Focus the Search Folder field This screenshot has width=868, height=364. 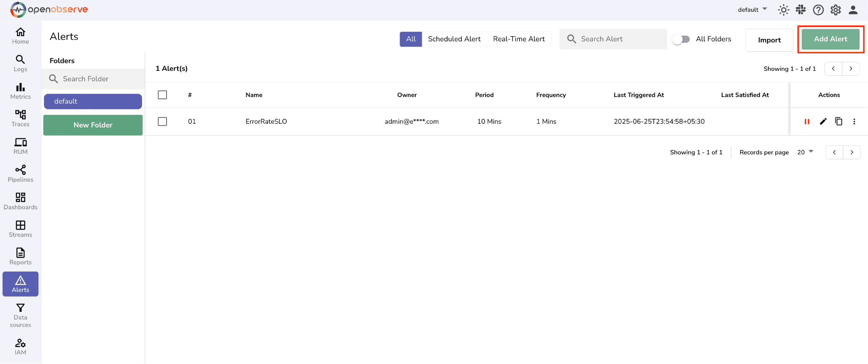[93, 79]
